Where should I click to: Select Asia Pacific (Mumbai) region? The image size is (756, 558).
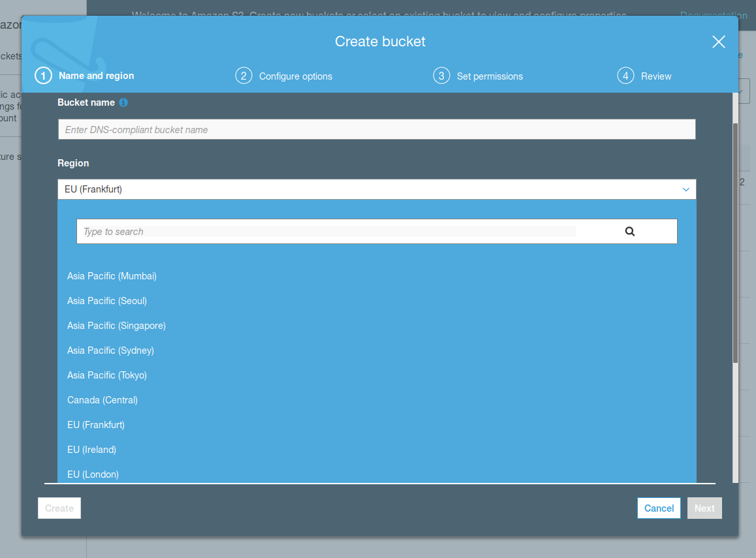coord(112,276)
